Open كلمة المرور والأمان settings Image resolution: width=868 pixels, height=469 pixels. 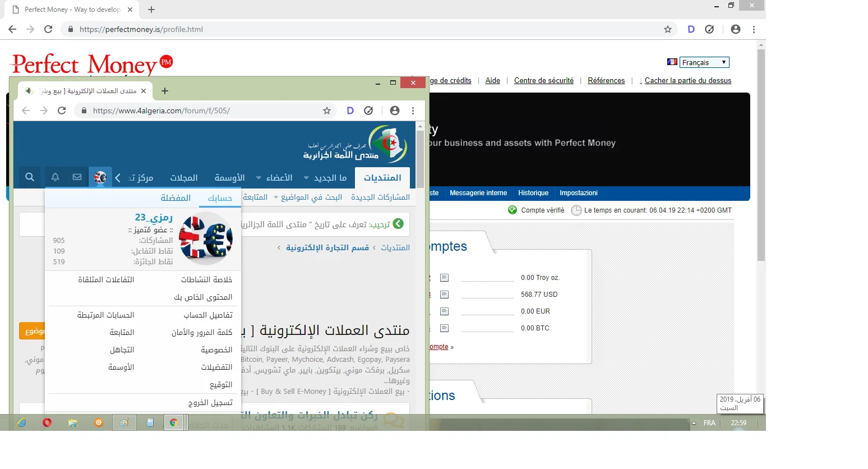[202, 333]
